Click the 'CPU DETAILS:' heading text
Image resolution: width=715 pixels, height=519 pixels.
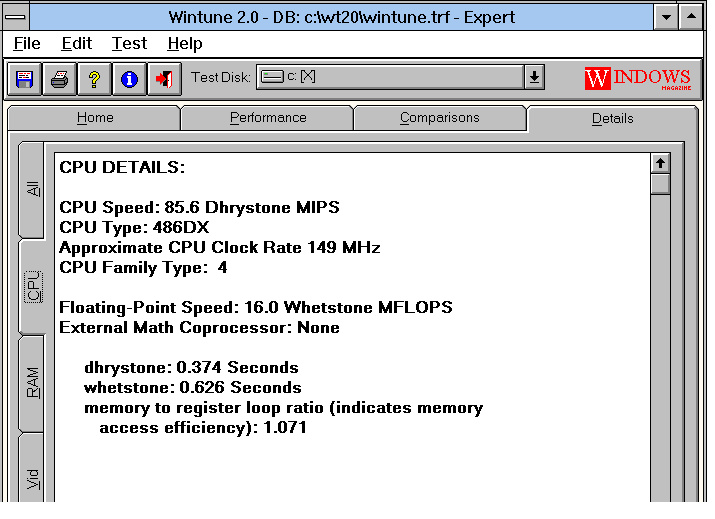122,167
